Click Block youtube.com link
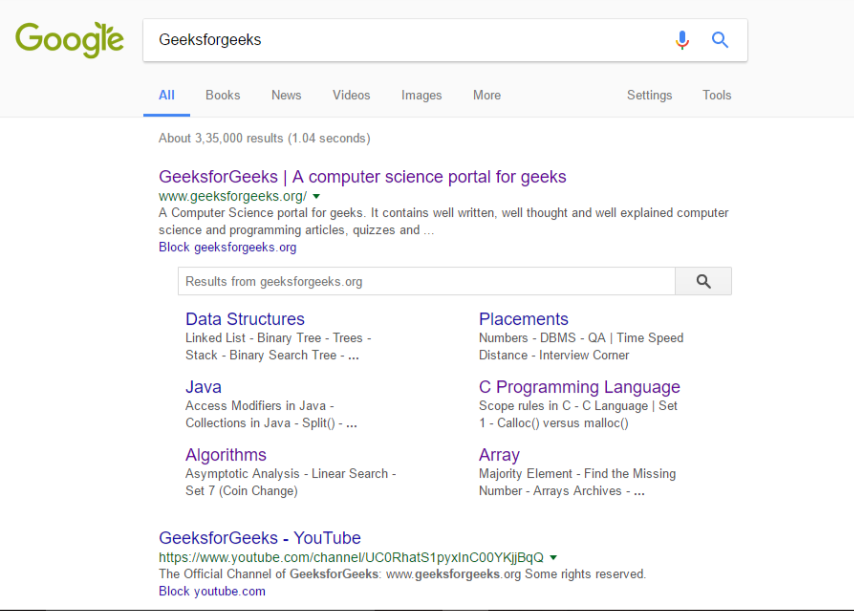 pyautogui.click(x=212, y=591)
